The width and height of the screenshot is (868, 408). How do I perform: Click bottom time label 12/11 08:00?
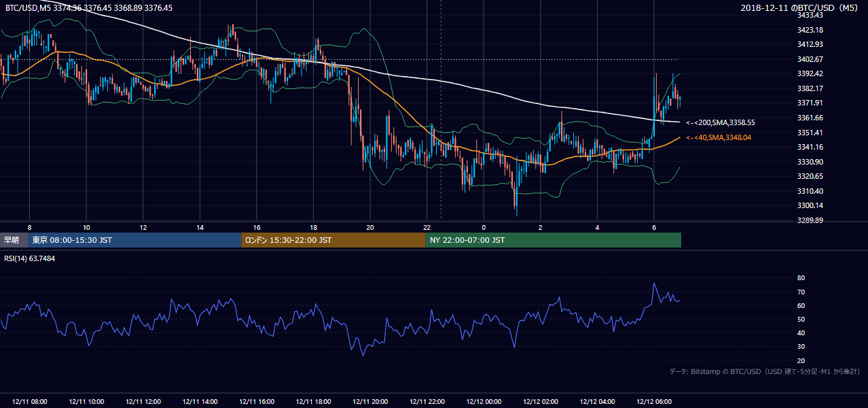pyautogui.click(x=29, y=402)
